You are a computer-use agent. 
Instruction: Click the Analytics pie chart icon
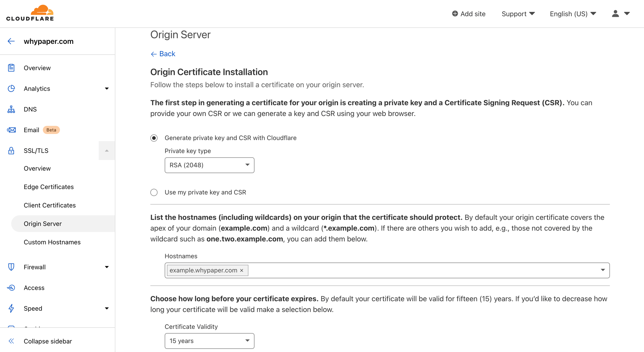click(x=11, y=88)
